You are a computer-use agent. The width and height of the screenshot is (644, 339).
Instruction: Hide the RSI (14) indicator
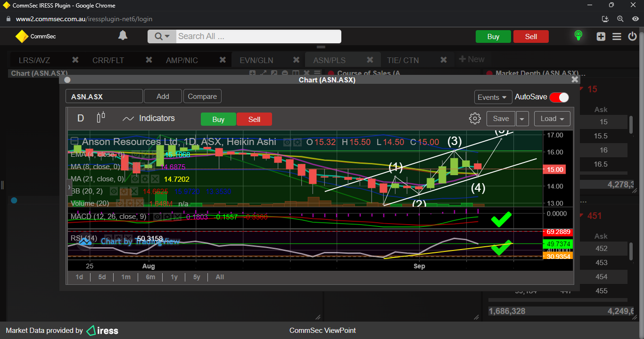(x=108, y=239)
